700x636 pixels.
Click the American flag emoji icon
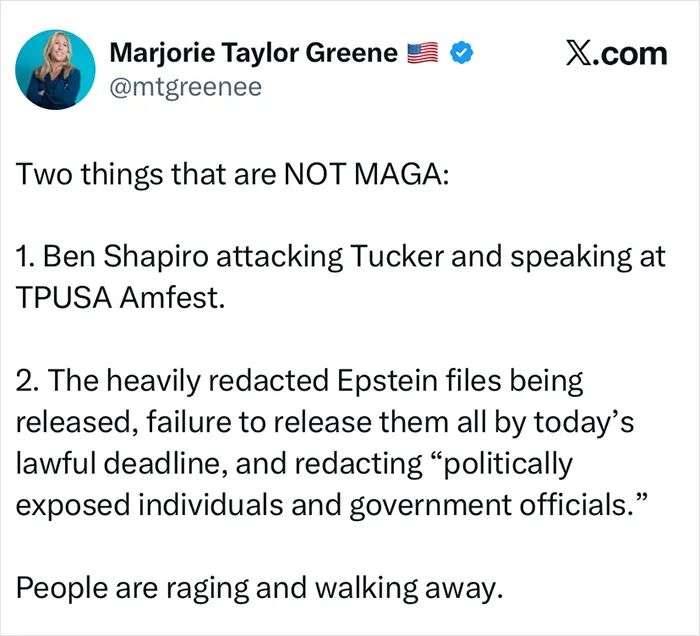(421, 53)
